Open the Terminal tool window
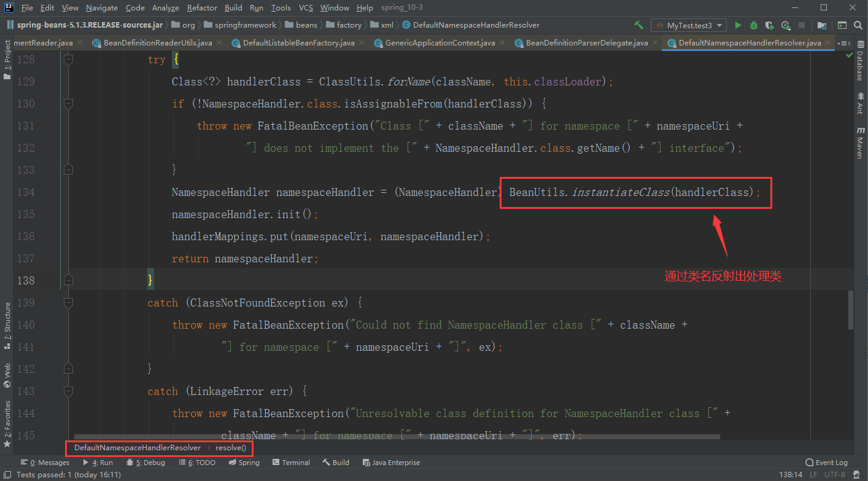Screen dimensions: 868x481 point(292,463)
